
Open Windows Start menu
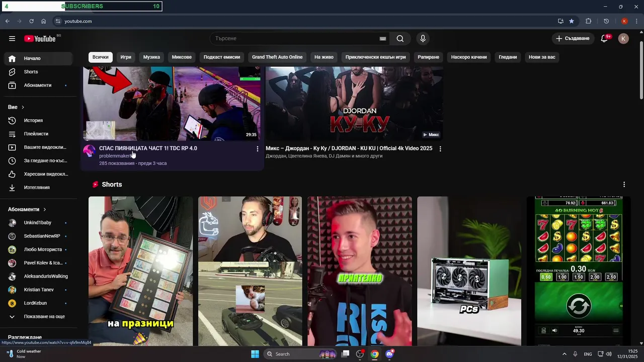(x=255, y=354)
